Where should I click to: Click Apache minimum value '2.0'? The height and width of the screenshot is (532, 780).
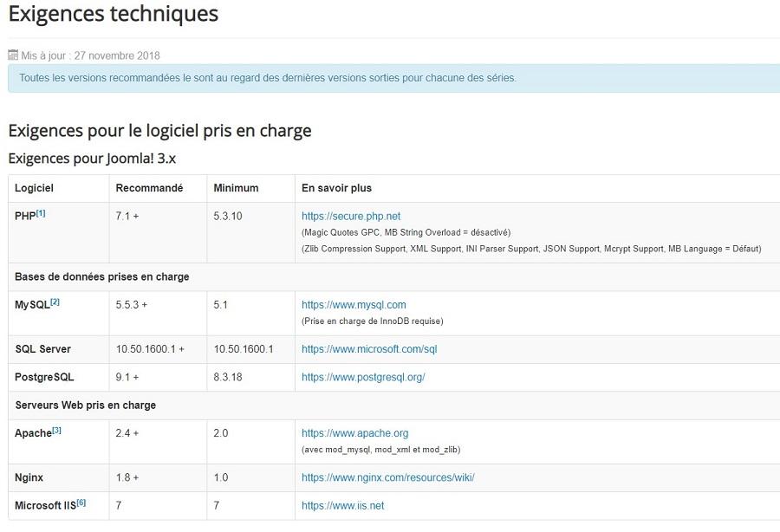221,433
